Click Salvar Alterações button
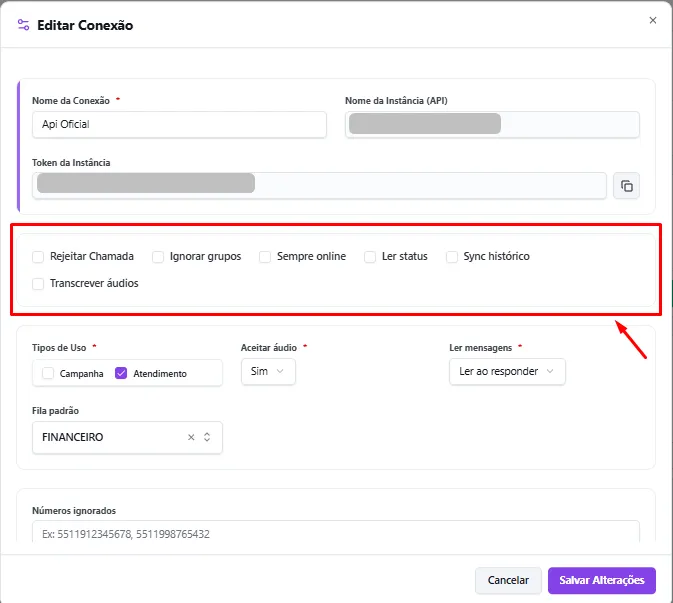This screenshot has height=603, width=673. (602, 580)
